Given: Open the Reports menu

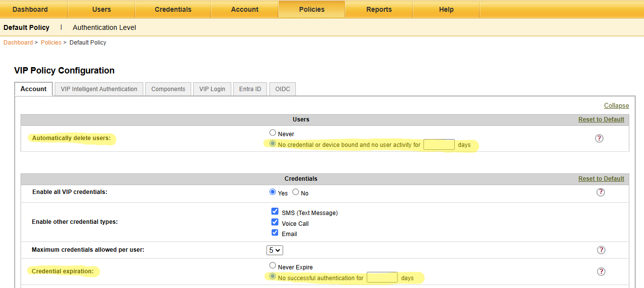Looking at the screenshot, I should [x=378, y=9].
